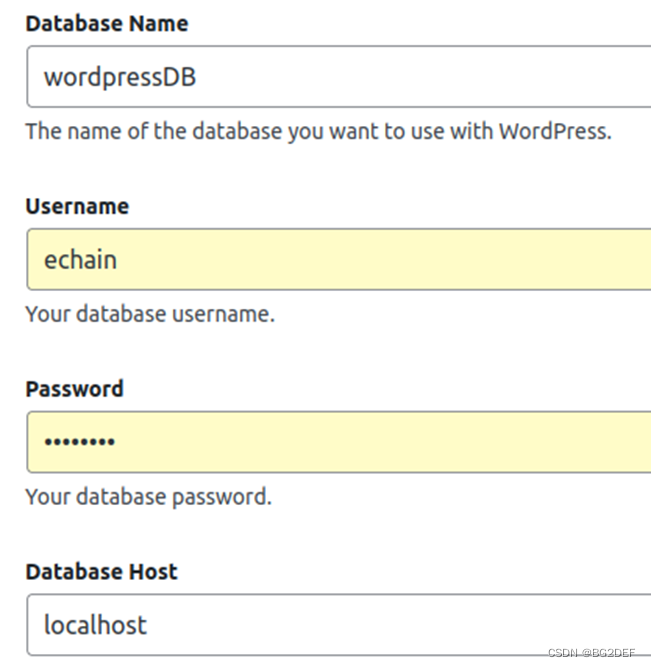Click "Your database password." hint text
This screenshot has height=667, width=651.
pyautogui.click(x=148, y=497)
